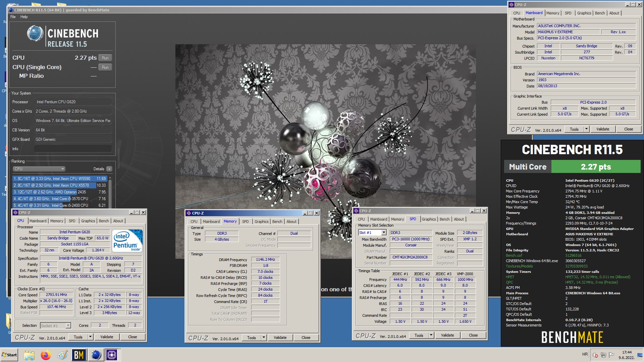
Task: Minimize the CPU-Z Memory window
Action: click(x=305, y=213)
